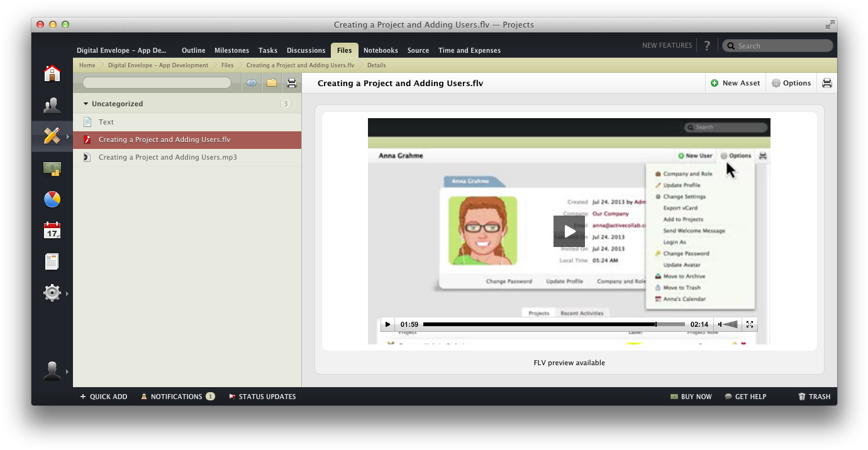
Task: Select the Text file row
Action: 187,122
